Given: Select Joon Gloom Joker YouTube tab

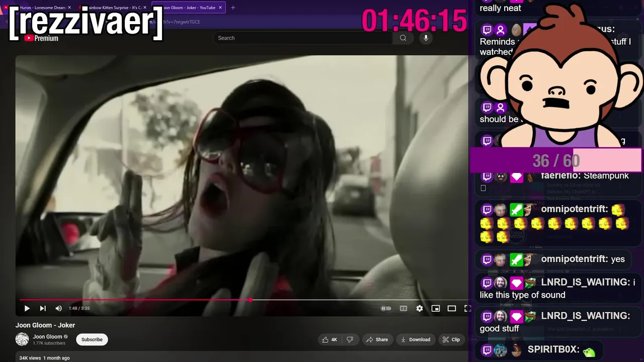Looking at the screenshot, I should point(188,8).
